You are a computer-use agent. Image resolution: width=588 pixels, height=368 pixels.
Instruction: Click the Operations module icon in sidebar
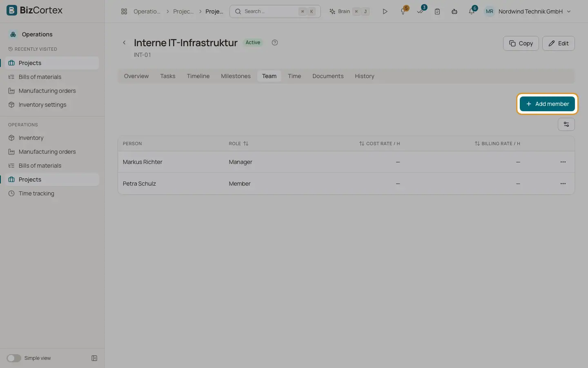pos(13,34)
